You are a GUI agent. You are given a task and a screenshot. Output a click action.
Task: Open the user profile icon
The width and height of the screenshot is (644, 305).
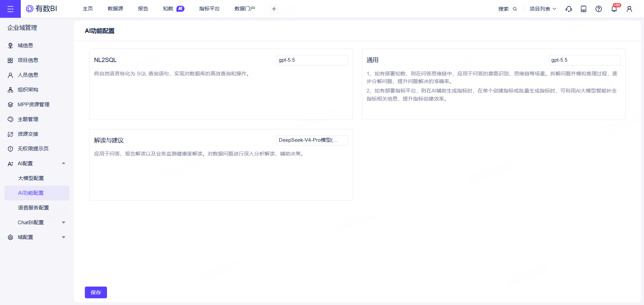tap(629, 9)
